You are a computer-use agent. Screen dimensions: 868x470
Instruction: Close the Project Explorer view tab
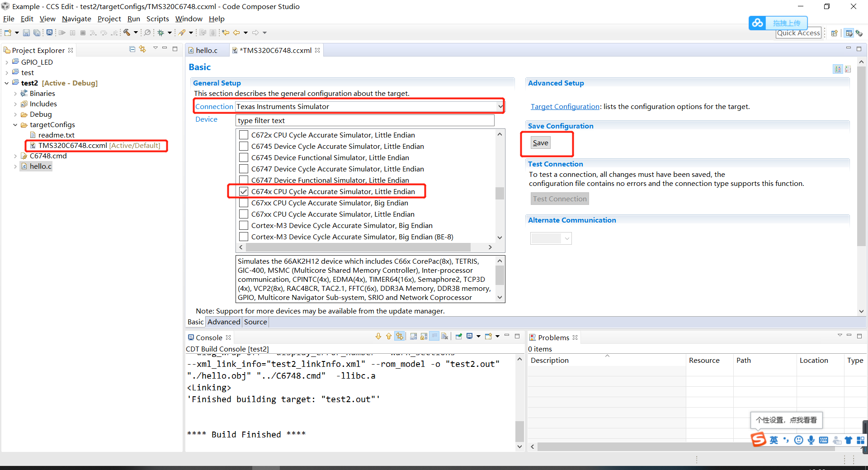tap(71, 50)
